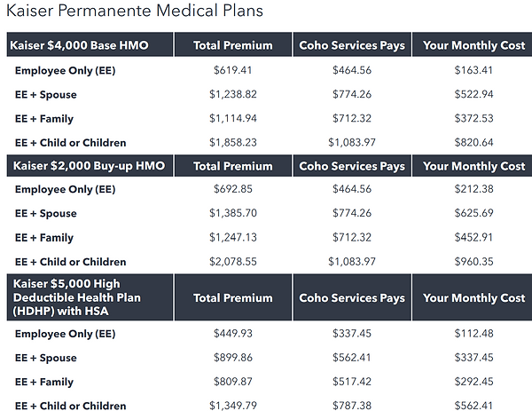Image resolution: width=532 pixels, height=411 pixels.
Task: Select the $112.48 monthly cost cell
Action: [x=473, y=334]
